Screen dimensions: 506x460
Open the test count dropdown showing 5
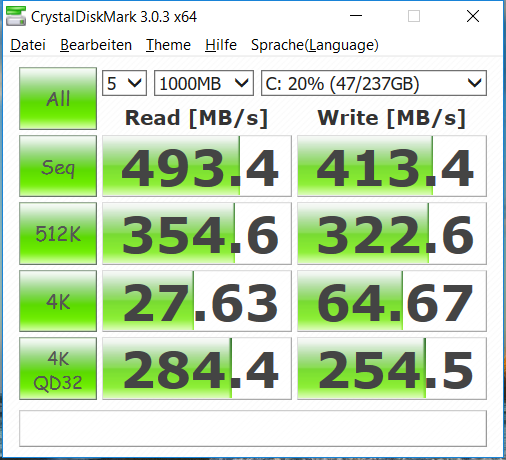click(124, 83)
